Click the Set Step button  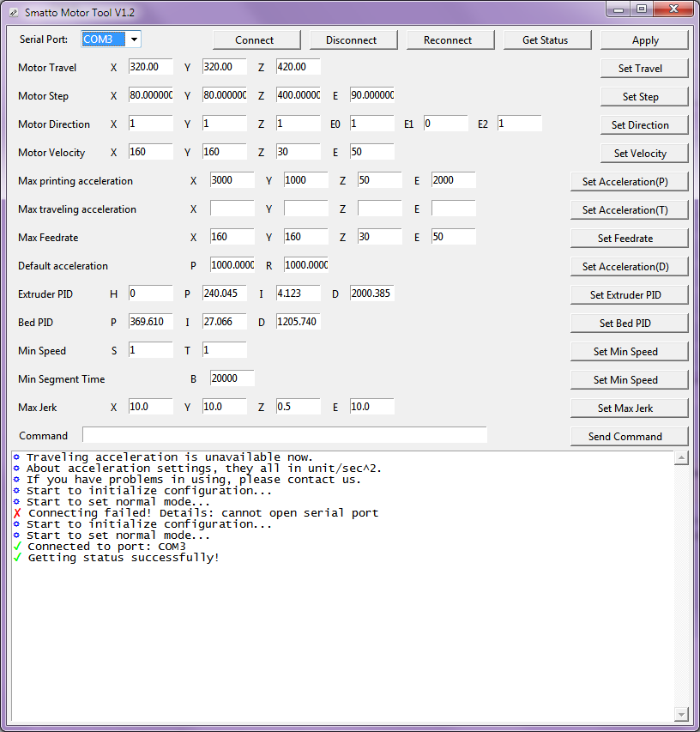pos(644,97)
